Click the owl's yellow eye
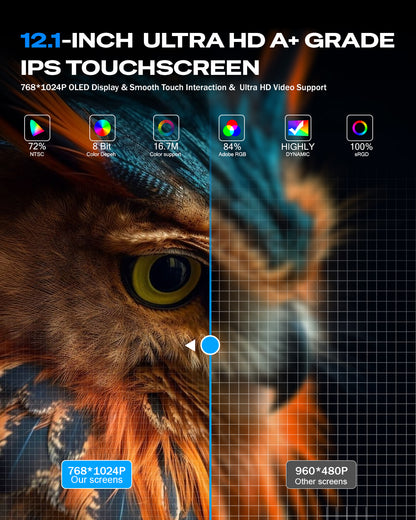This screenshot has width=416, height=520. coord(167,278)
